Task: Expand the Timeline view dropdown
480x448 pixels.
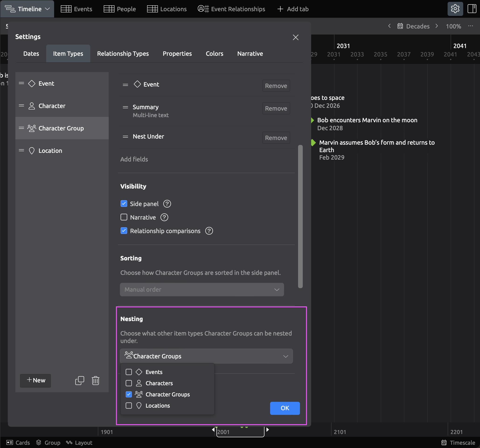Action: [x=48, y=9]
